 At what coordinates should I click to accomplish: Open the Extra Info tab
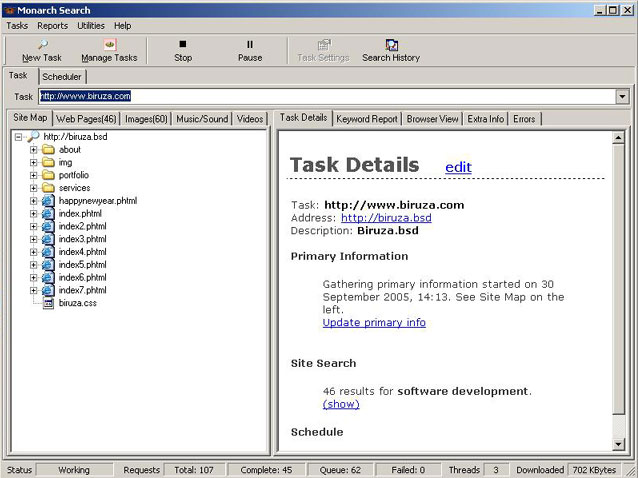click(x=485, y=119)
